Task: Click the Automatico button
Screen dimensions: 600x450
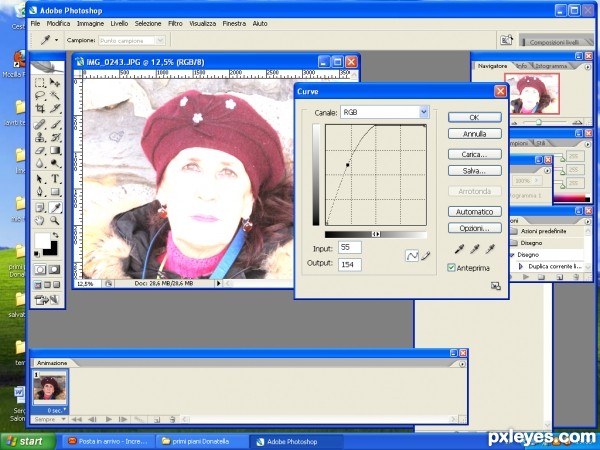Action: [474, 212]
